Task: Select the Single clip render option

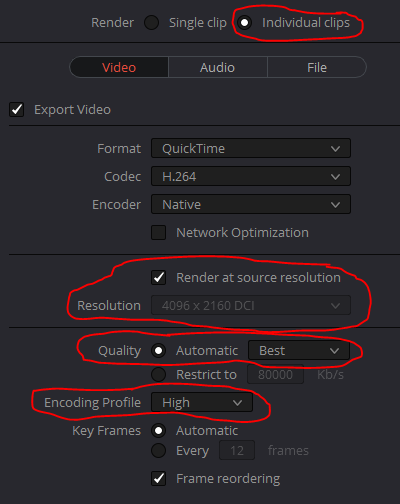Action: click(x=152, y=23)
